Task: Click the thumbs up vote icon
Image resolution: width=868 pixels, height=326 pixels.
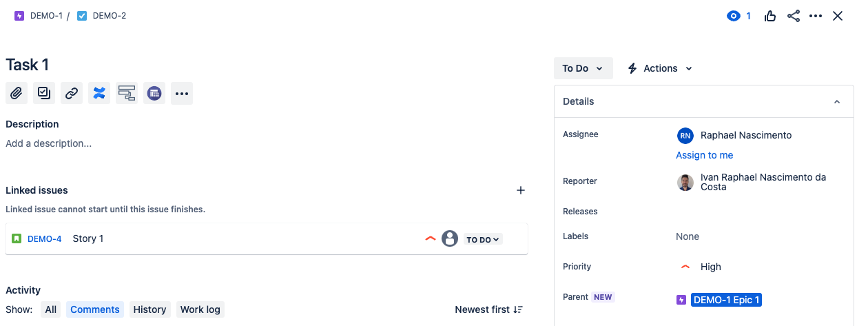Action: [x=770, y=16]
